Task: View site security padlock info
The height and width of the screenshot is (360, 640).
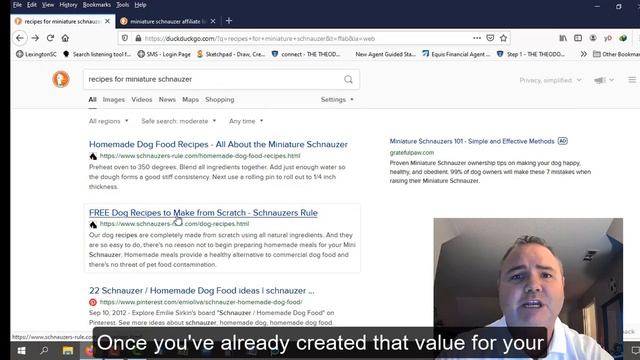Action: click(138, 38)
